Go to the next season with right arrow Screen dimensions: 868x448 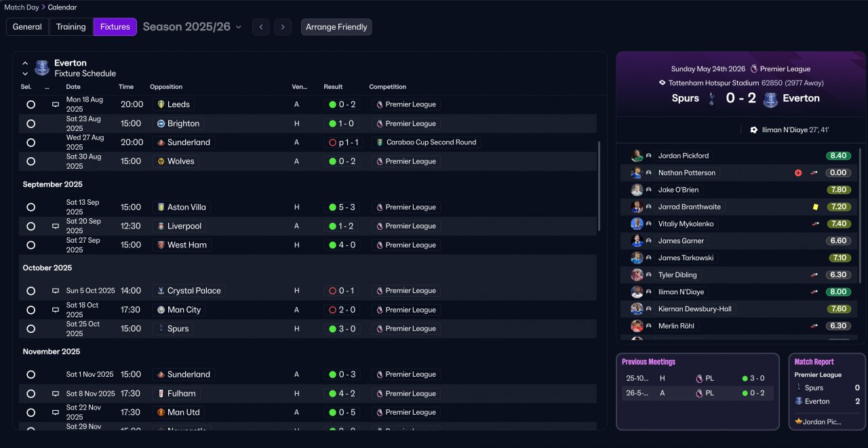[283, 27]
